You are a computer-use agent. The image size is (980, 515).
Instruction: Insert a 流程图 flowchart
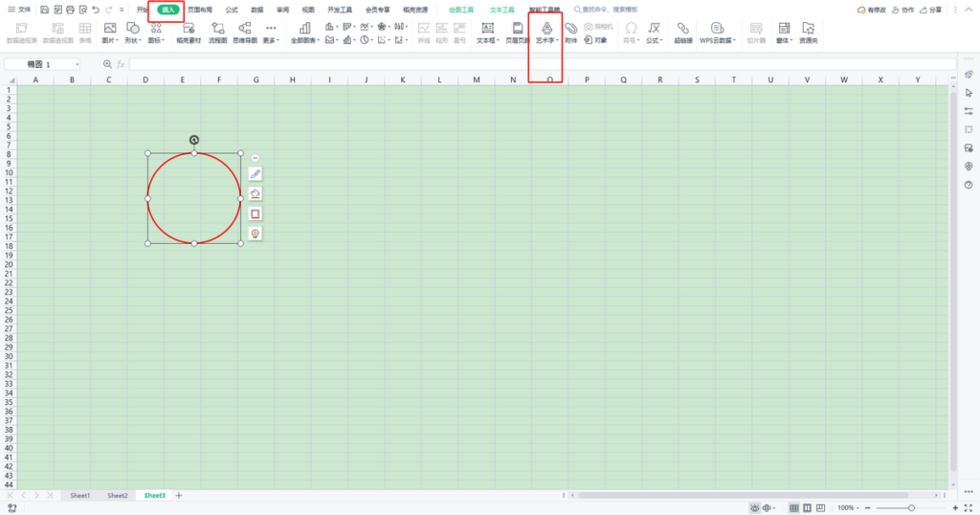pos(217,33)
